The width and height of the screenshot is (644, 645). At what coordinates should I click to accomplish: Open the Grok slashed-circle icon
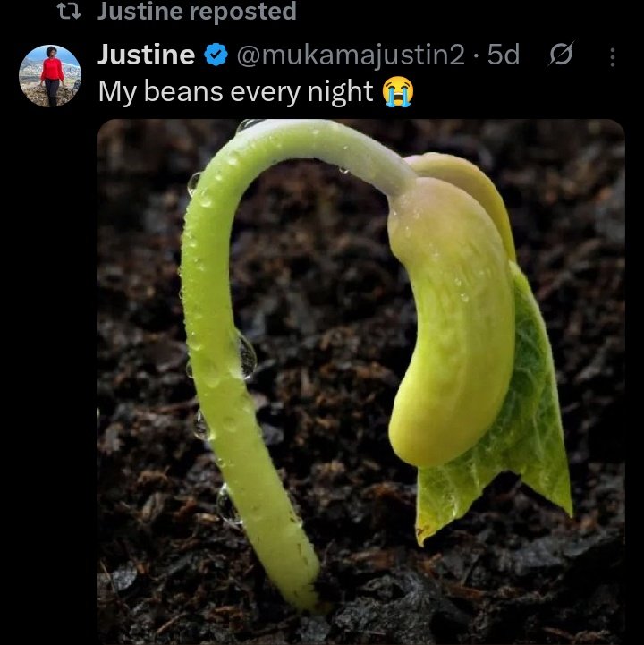pyautogui.click(x=561, y=54)
